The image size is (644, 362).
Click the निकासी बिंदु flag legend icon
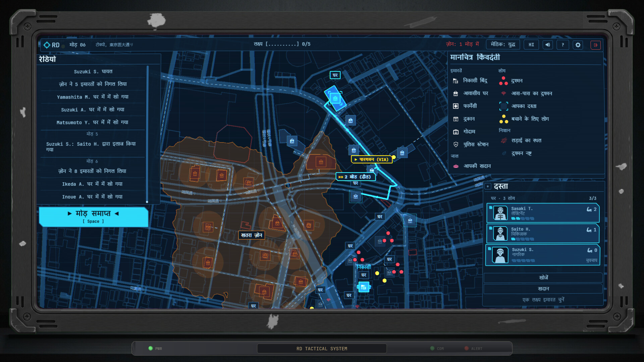[x=455, y=81]
